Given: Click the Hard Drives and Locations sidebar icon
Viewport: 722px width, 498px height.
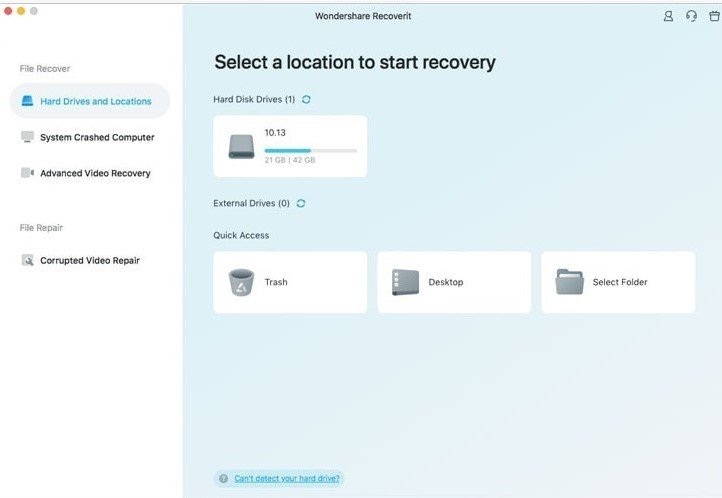Looking at the screenshot, I should pos(28,101).
